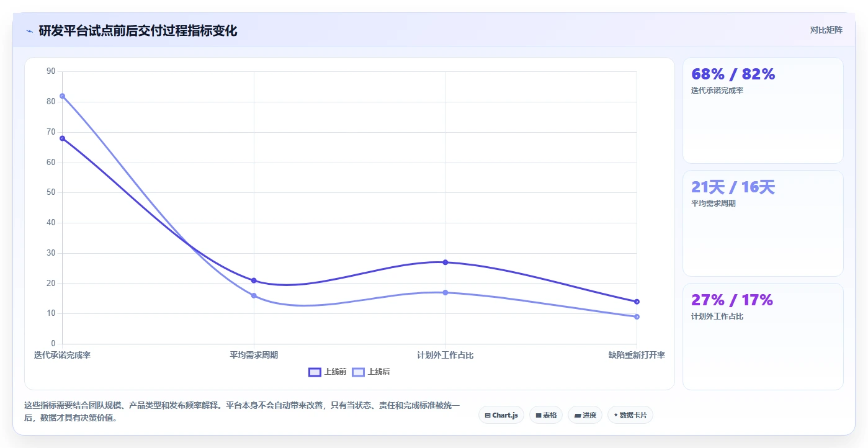Click the y-axis value 50
Viewport: 868px width, 448px height.
(x=51, y=192)
